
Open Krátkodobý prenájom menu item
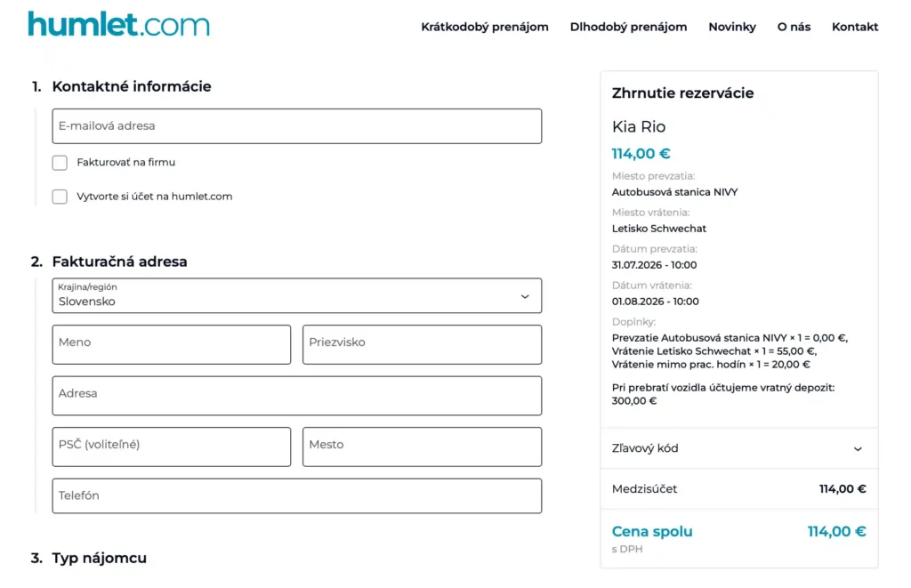pos(485,27)
